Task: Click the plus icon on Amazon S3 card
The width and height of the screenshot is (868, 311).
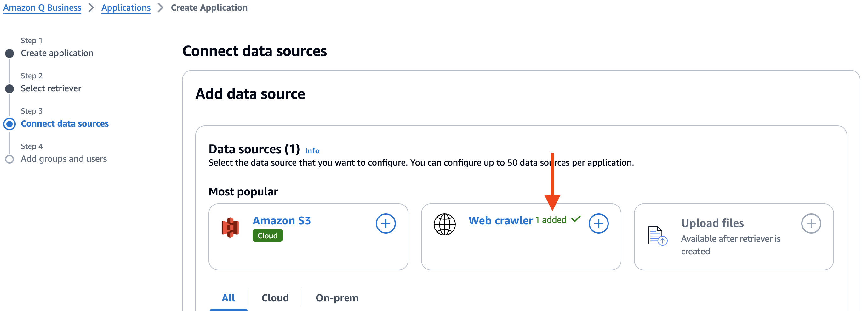Action: [x=385, y=223]
